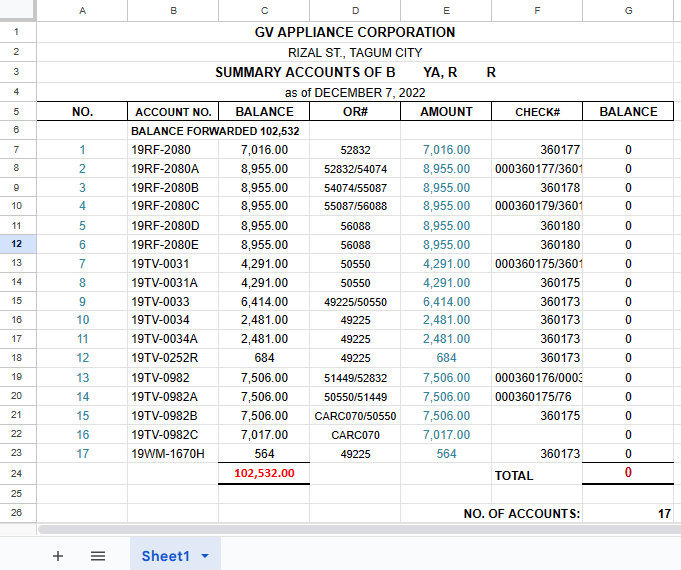Screen dimensions: 681x570
Task: Select column E header
Action: click(x=446, y=10)
